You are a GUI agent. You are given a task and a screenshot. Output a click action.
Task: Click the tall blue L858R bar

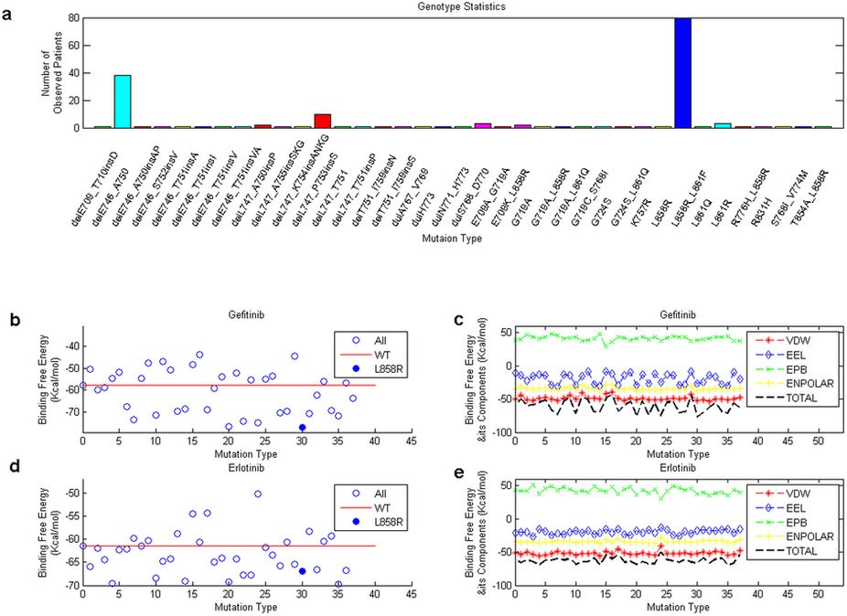tap(682, 73)
